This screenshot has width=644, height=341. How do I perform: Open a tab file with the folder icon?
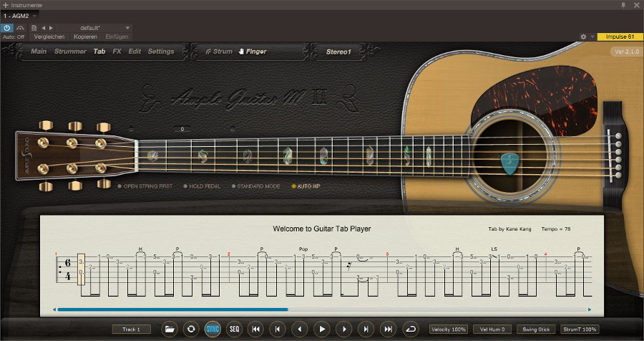tap(169, 329)
